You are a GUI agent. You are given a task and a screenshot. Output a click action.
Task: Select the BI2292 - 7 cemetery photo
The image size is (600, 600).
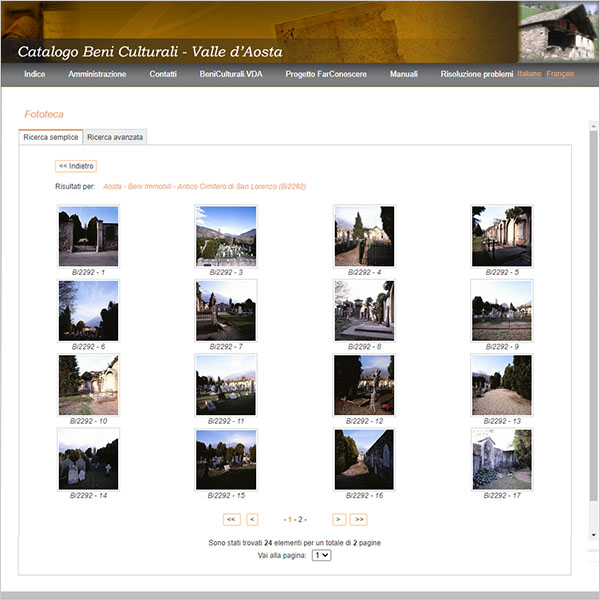[x=226, y=310]
